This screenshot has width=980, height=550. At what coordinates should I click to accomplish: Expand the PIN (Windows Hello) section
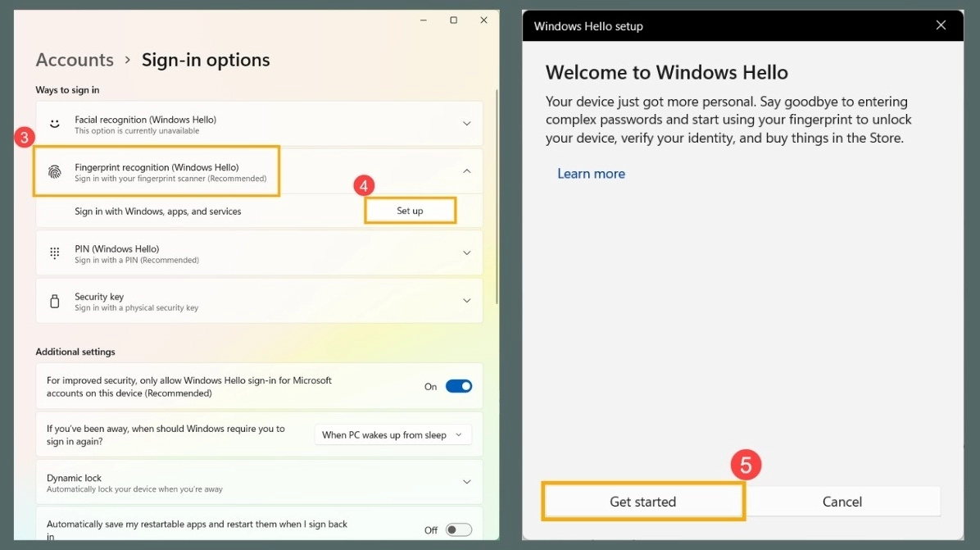coord(467,252)
